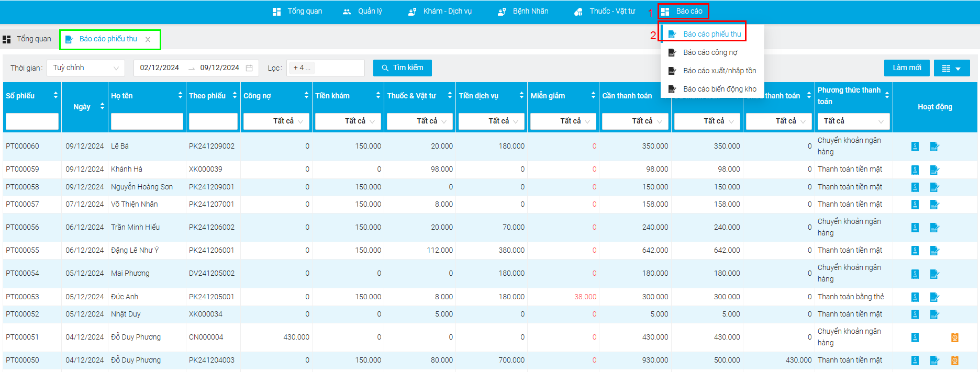The height and width of the screenshot is (372, 980).
Task: Open Thuốc & Vật tư filter dropdown
Action: (419, 121)
